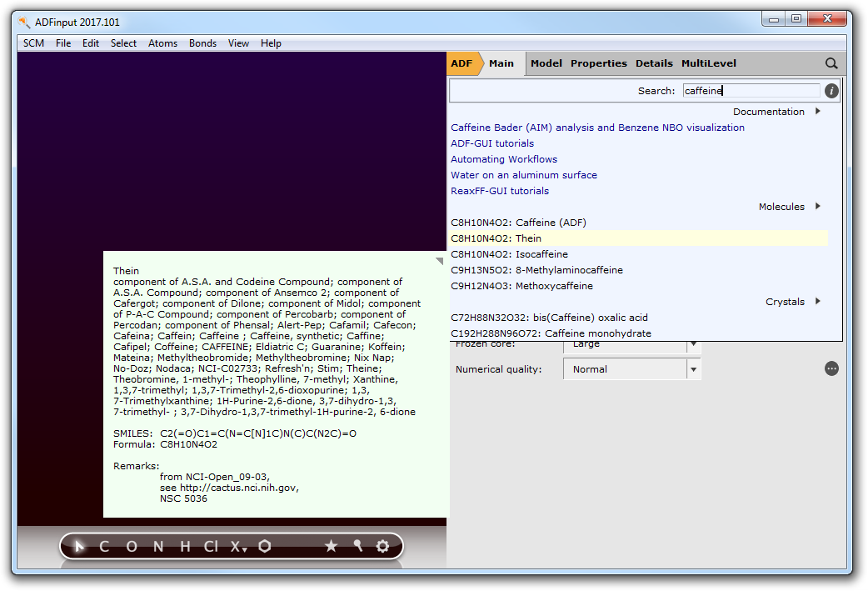
Task: Select the Caffeine (ADF) molecule result
Action: (x=519, y=223)
